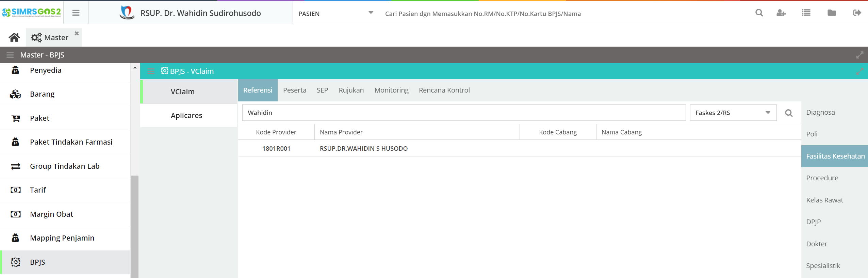Viewport: 868px width, 278px height.
Task: Close the Master tab
Action: 77,33
